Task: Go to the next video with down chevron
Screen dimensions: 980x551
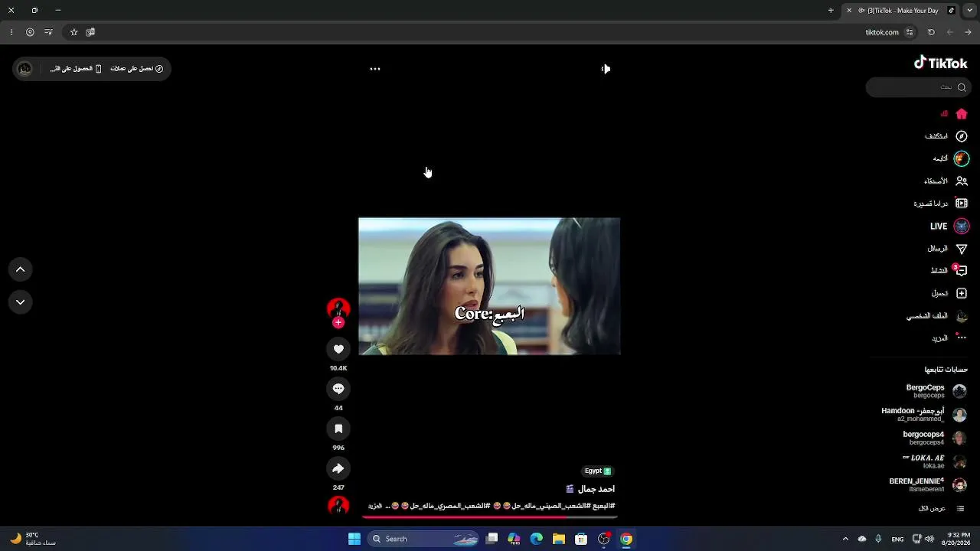Action: coord(21,302)
